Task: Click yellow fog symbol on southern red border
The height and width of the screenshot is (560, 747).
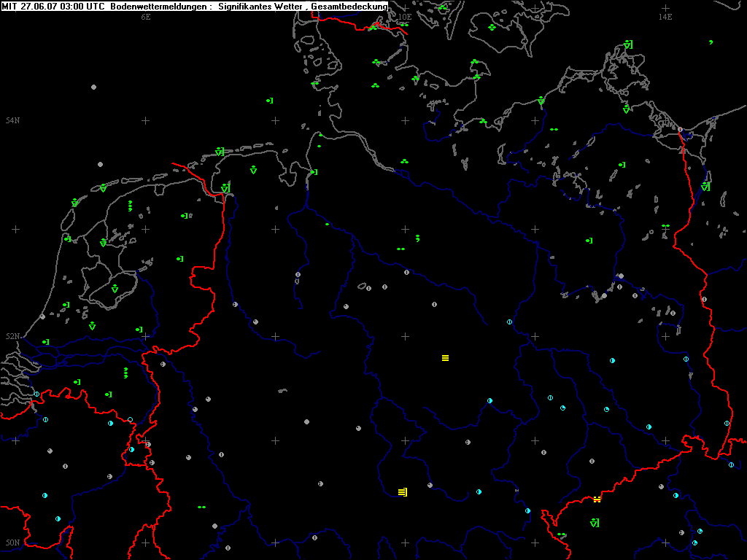Action: point(597,499)
